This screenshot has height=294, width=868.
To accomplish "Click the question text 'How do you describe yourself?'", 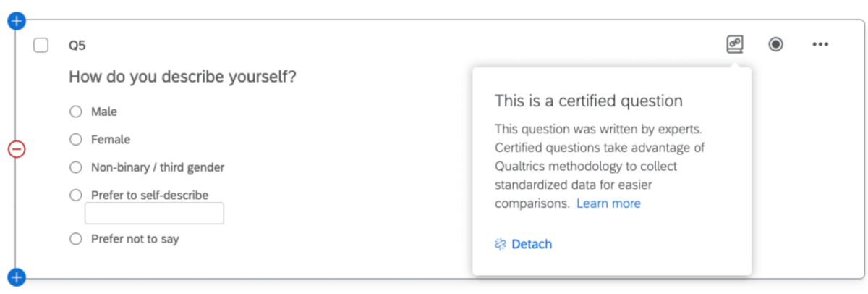I will tap(182, 77).
